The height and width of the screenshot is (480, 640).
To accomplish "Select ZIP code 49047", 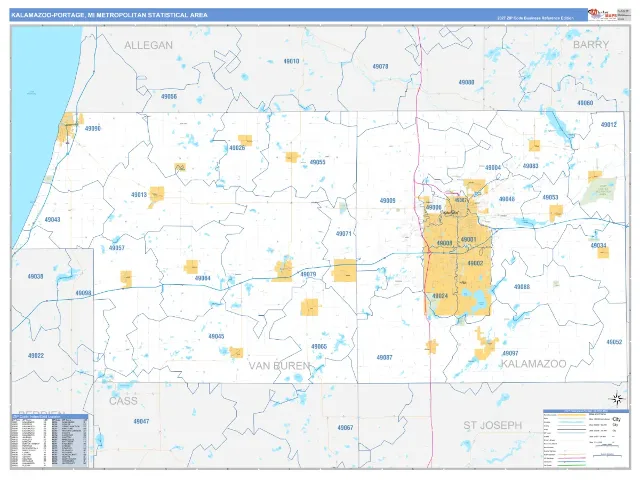I will click(x=141, y=421).
